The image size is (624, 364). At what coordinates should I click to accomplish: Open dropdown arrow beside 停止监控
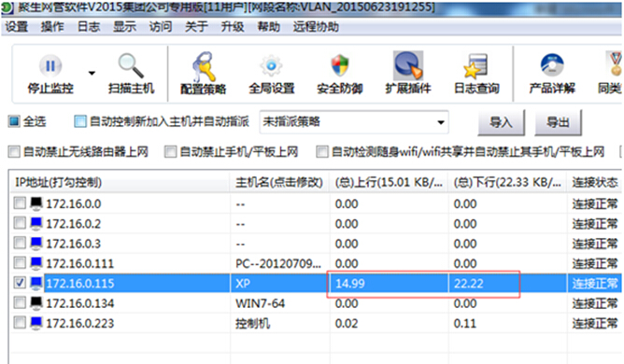[x=92, y=73]
